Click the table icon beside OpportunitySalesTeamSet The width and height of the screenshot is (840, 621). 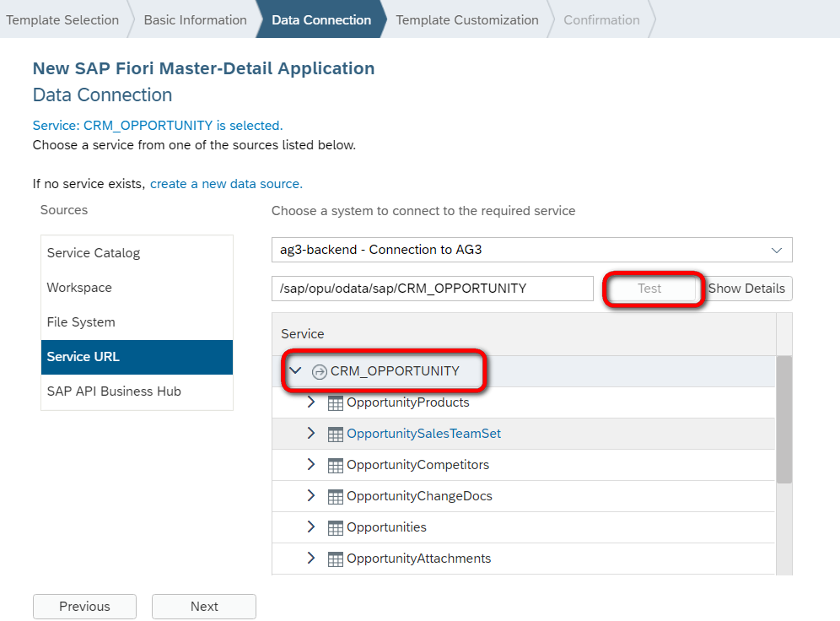click(336, 434)
